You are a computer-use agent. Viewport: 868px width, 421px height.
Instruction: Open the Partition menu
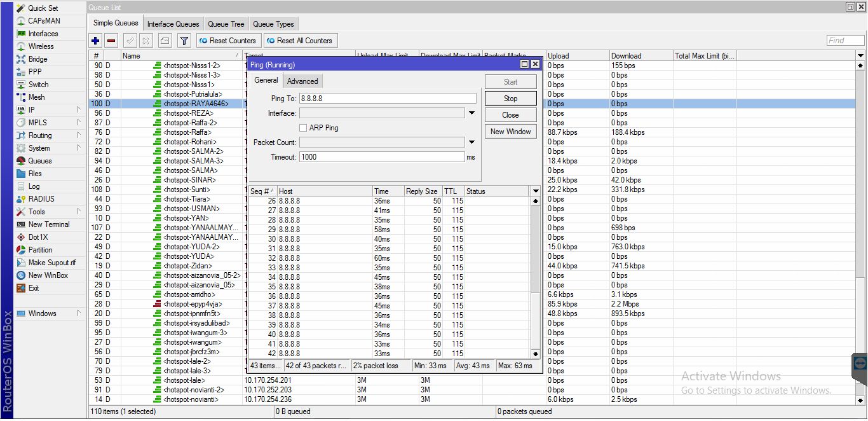tap(40, 250)
